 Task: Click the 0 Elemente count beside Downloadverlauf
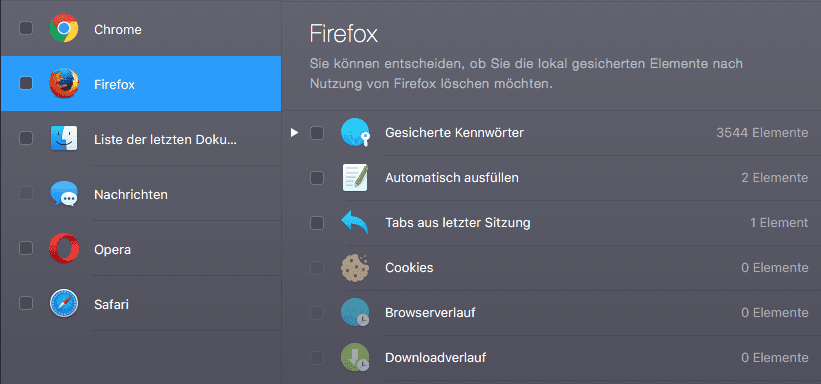[774, 358]
